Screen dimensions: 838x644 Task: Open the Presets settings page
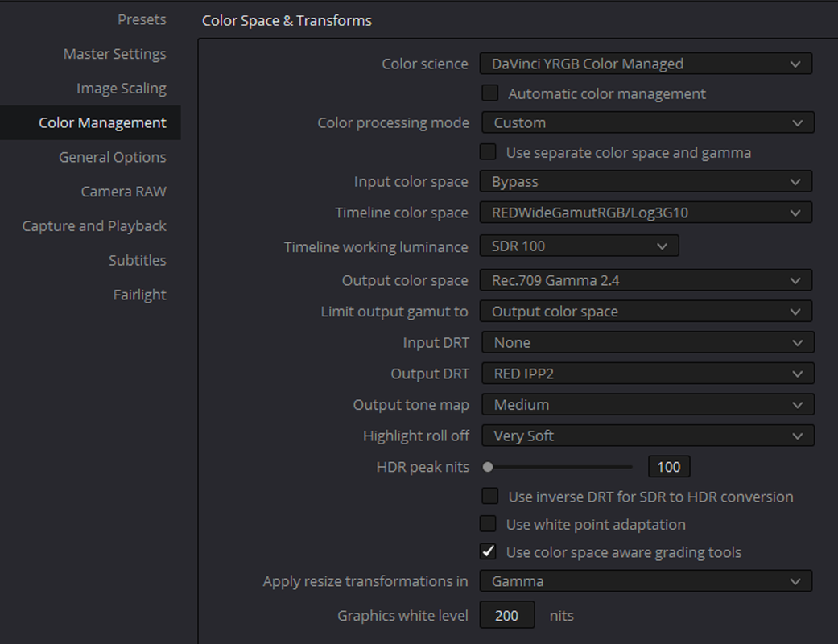[142, 20]
